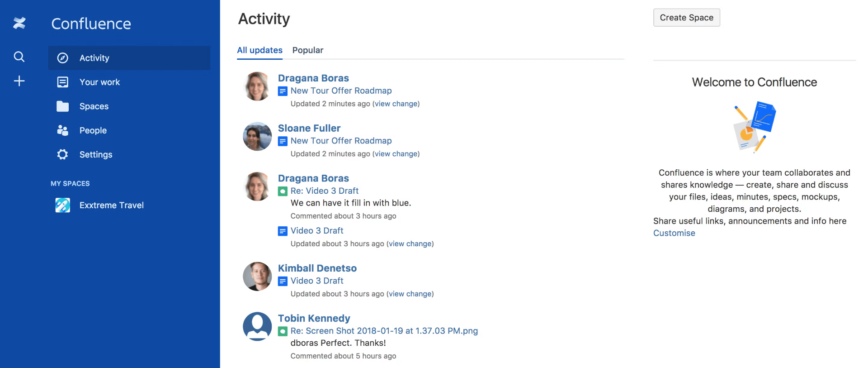
Task: Open the first Dragana Boras name link
Action: point(313,78)
